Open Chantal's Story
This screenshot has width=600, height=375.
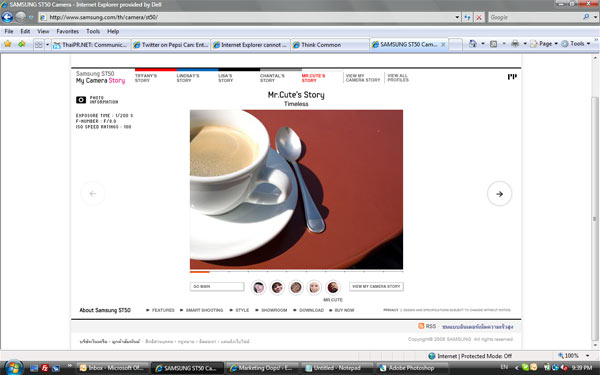272,78
